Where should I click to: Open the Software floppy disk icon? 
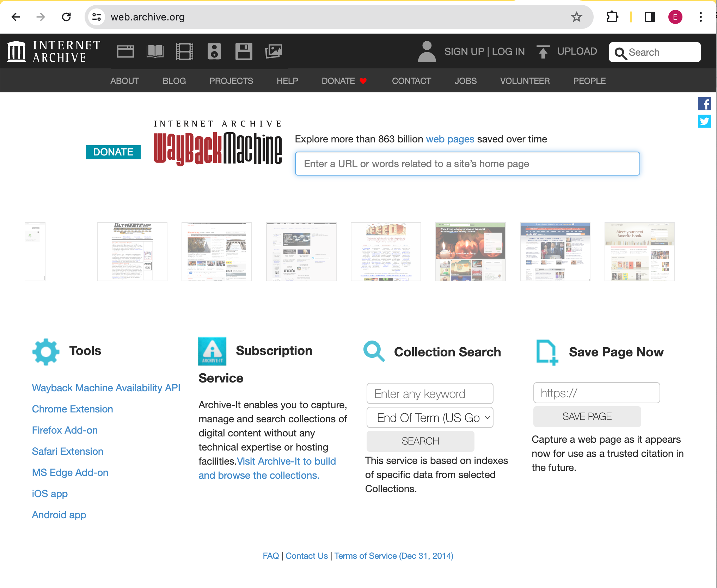(x=244, y=52)
